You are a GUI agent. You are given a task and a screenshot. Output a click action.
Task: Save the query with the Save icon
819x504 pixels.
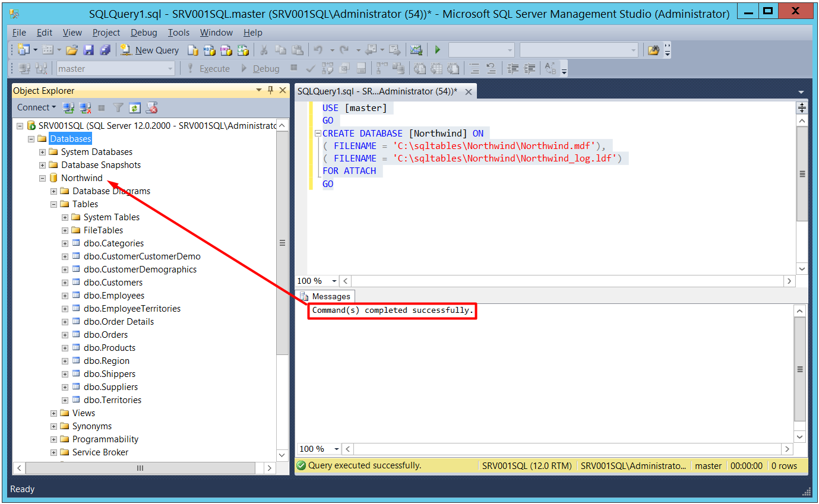coord(88,50)
